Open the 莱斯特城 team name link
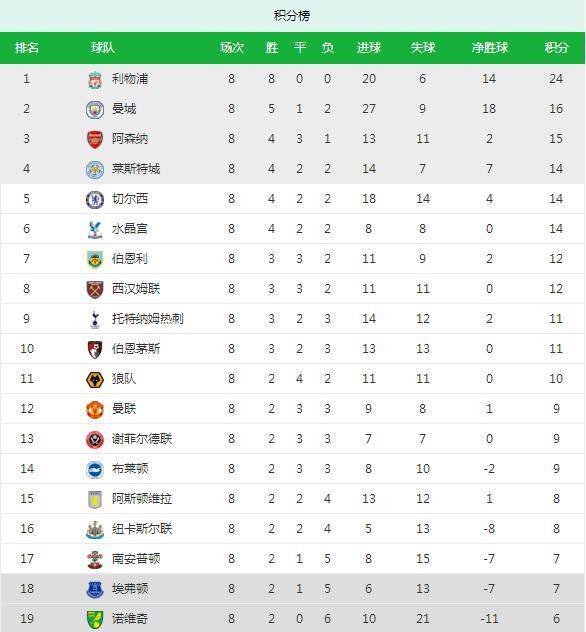 [136, 168]
